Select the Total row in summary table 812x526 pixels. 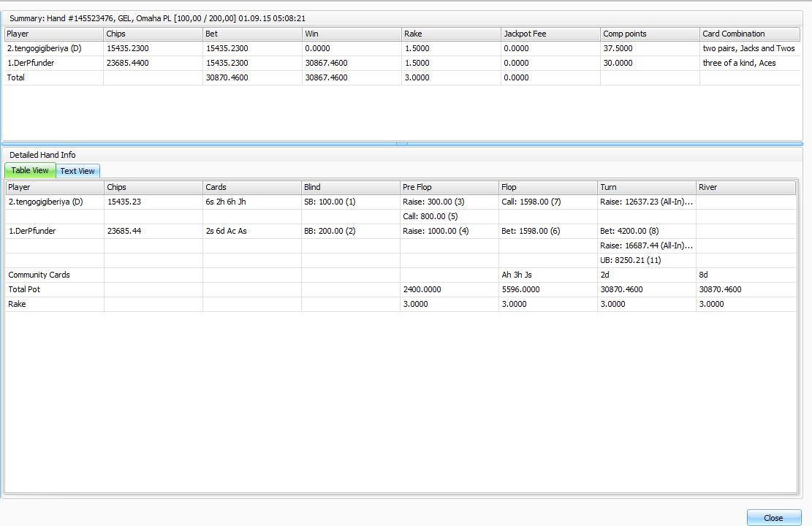pos(16,77)
